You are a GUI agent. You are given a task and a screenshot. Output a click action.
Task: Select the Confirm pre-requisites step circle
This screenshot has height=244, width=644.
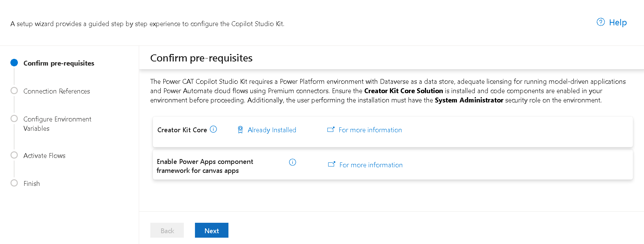[14, 63]
